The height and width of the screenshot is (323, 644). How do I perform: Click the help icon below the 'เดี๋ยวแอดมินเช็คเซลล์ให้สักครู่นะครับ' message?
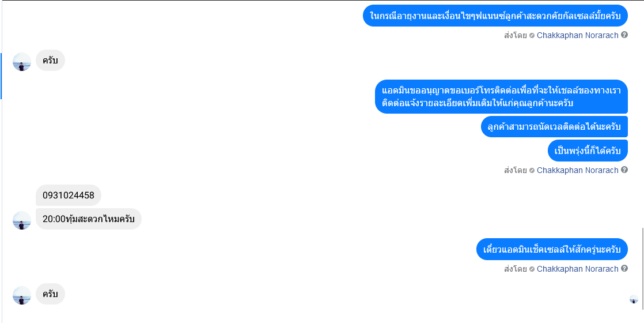(624, 268)
